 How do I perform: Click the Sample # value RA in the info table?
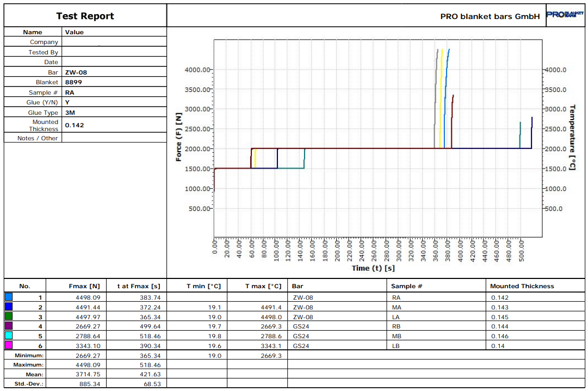(70, 92)
